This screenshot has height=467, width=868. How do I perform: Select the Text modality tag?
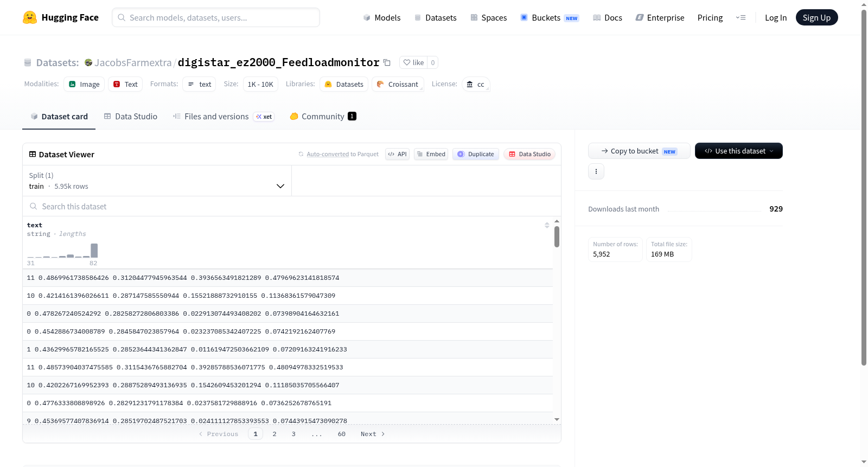[x=125, y=84]
